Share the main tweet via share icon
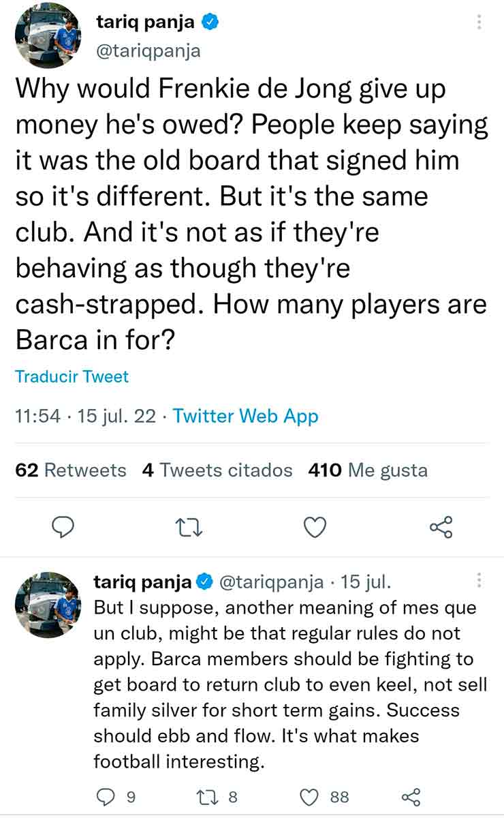 tap(441, 527)
